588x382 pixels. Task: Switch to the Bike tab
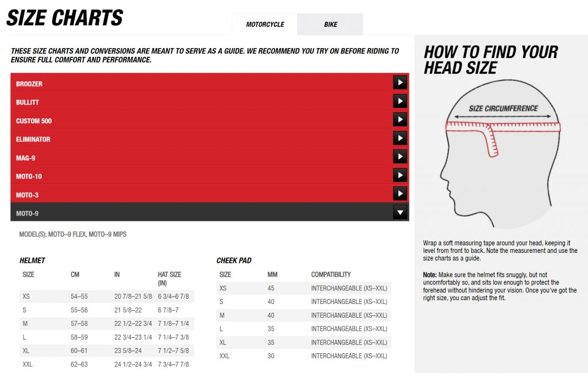330,24
